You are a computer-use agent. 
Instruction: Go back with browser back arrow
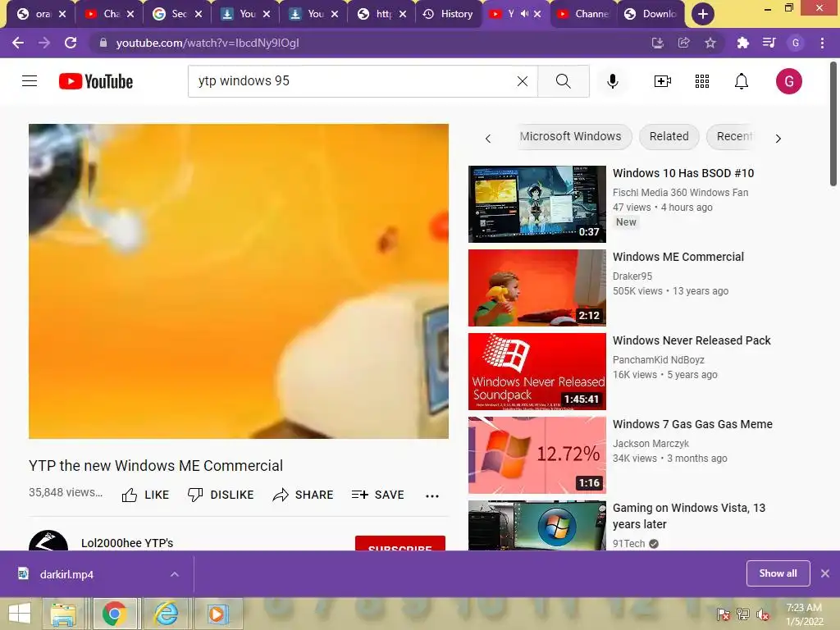[18, 43]
